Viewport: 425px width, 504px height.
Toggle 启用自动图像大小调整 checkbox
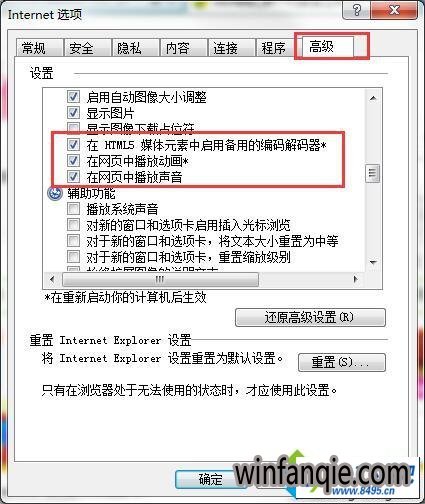(x=73, y=97)
